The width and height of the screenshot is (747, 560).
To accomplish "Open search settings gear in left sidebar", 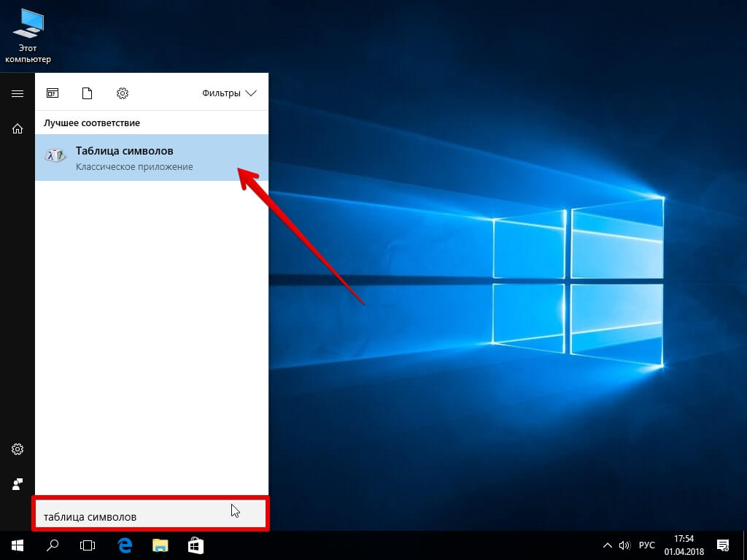I will pyautogui.click(x=18, y=448).
